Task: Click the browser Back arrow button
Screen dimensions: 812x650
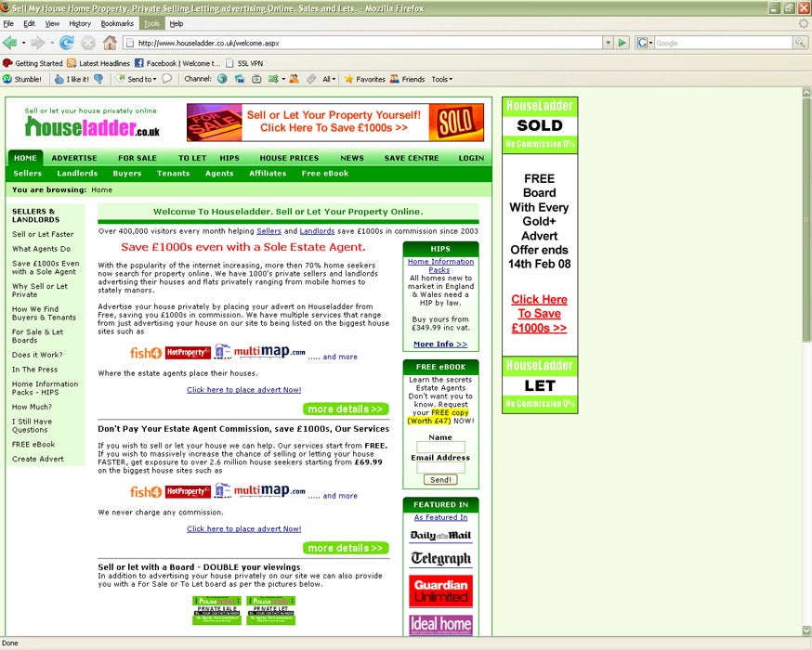Action: [x=10, y=43]
